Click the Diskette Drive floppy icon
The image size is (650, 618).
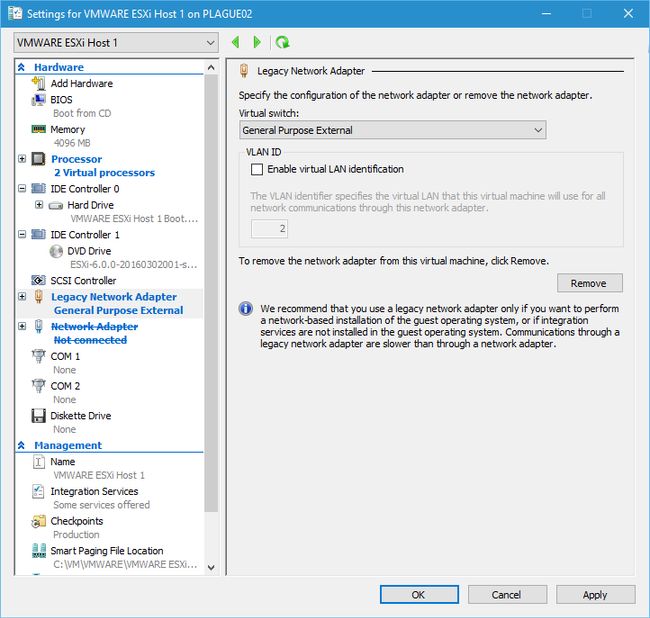pos(39,416)
